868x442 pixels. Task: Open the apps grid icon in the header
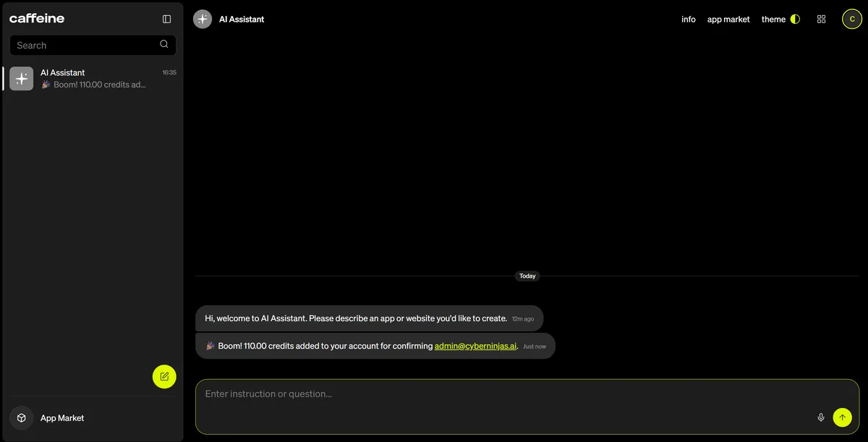click(821, 20)
